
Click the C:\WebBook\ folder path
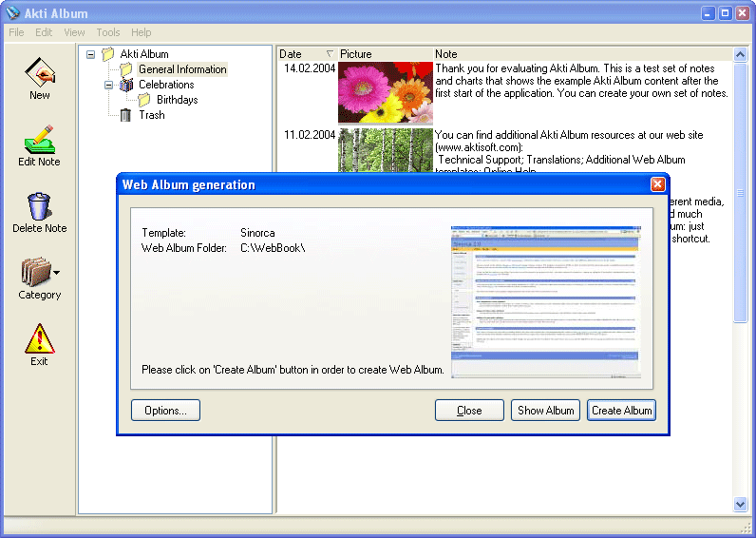[273, 248]
